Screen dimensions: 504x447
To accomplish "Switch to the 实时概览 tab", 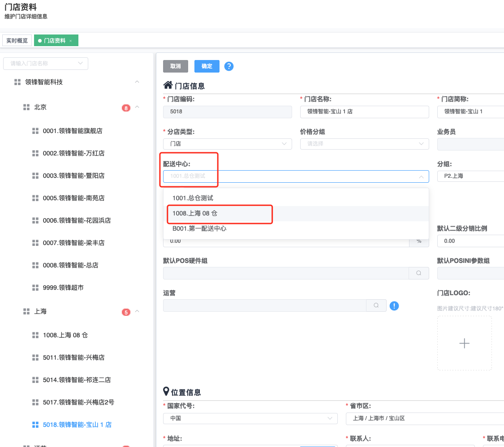I will point(17,41).
